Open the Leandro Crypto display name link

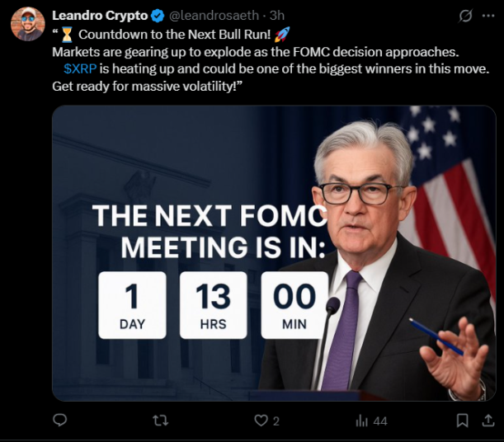pos(100,16)
